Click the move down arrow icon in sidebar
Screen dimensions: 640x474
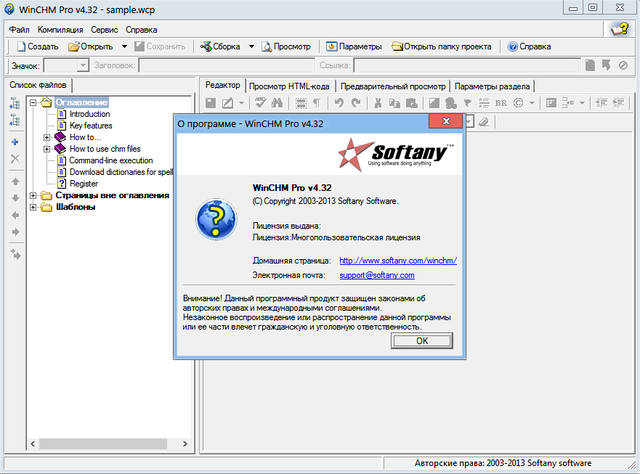point(16,198)
